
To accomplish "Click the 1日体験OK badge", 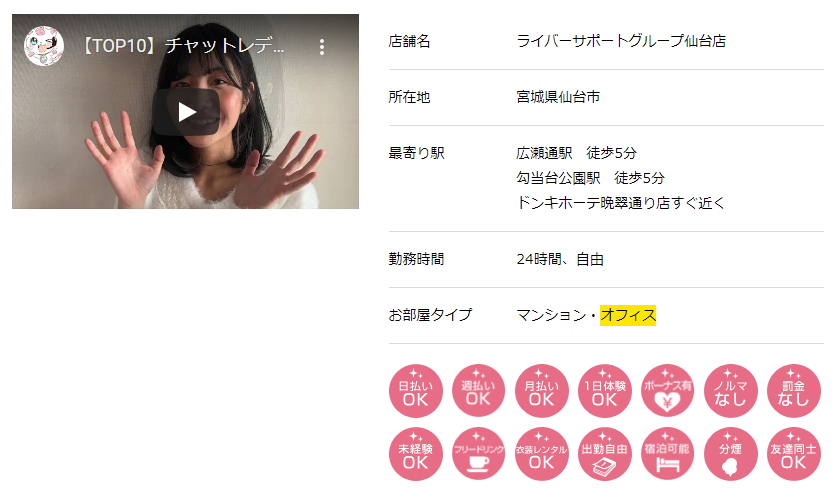I will [x=604, y=391].
